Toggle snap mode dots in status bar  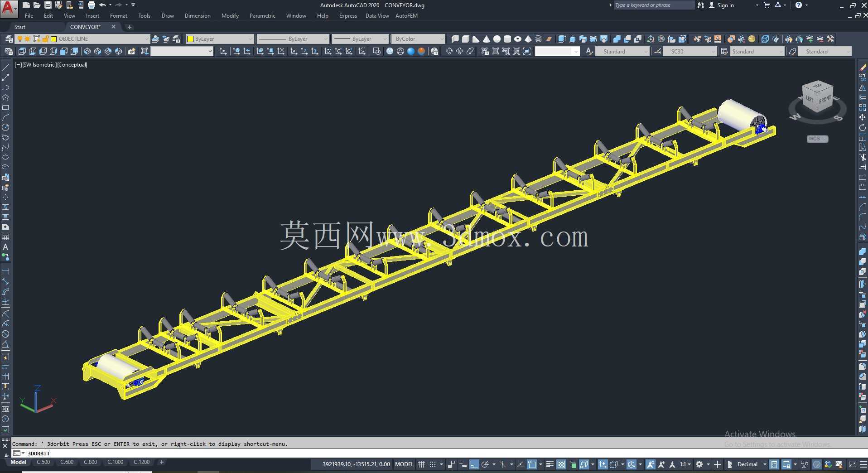pos(433,464)
